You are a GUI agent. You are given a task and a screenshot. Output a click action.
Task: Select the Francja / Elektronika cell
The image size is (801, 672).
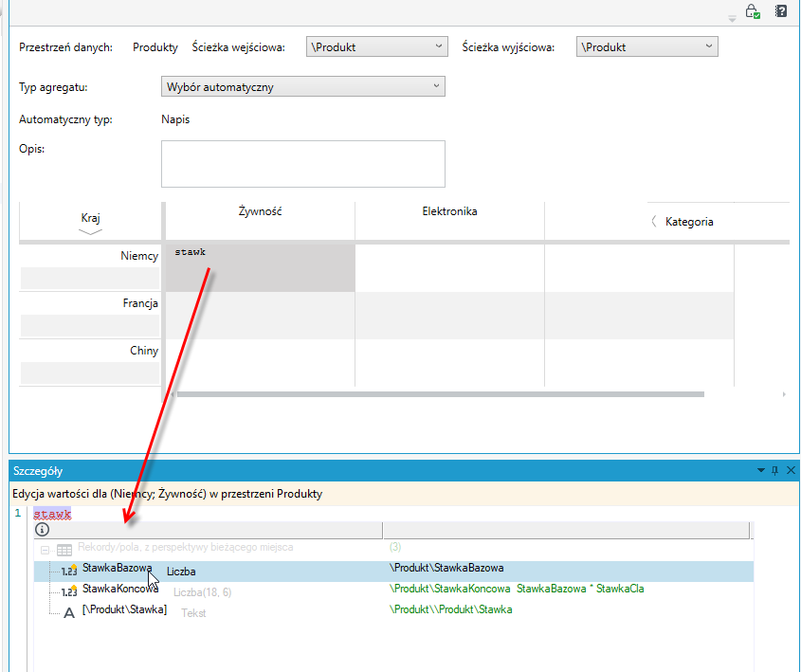click(449, 316)
